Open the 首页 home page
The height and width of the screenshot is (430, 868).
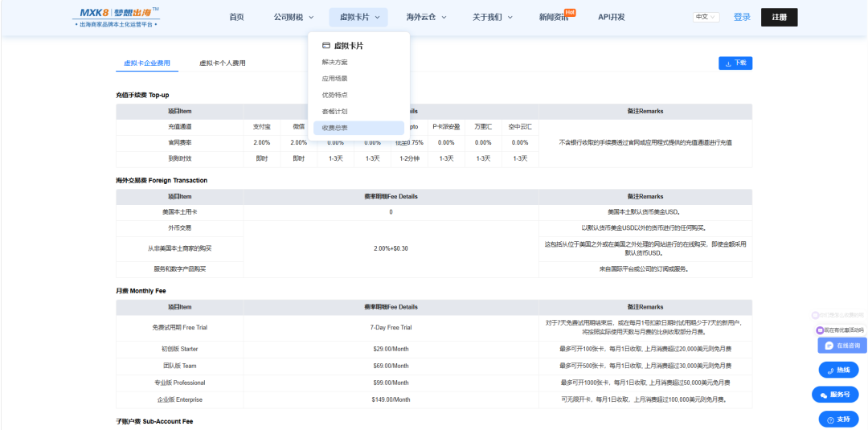point(236,17)
